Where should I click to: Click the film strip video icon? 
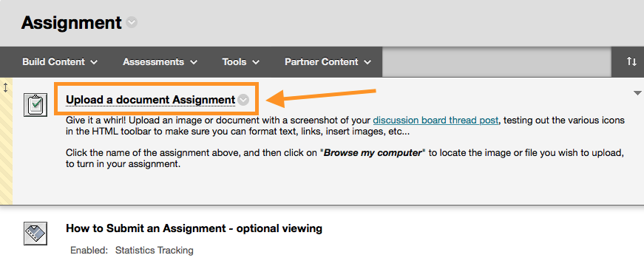[x=35, y=234]
